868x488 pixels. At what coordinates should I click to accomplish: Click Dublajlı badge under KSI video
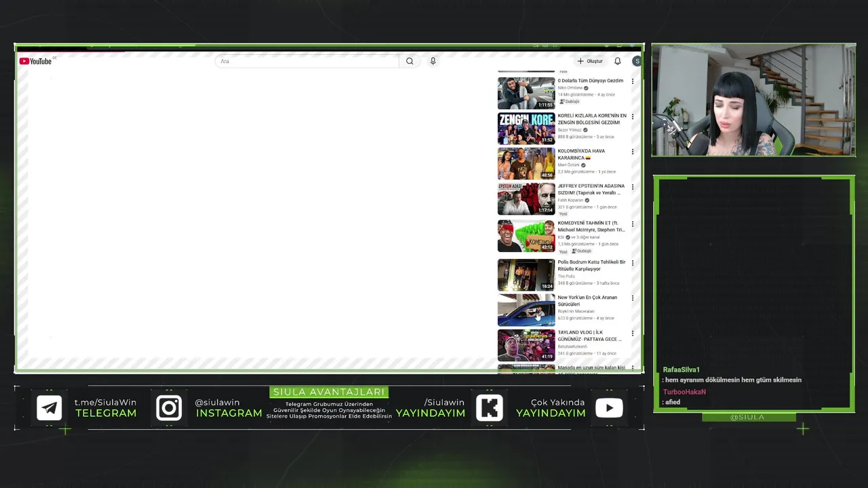tap(581, 251)
